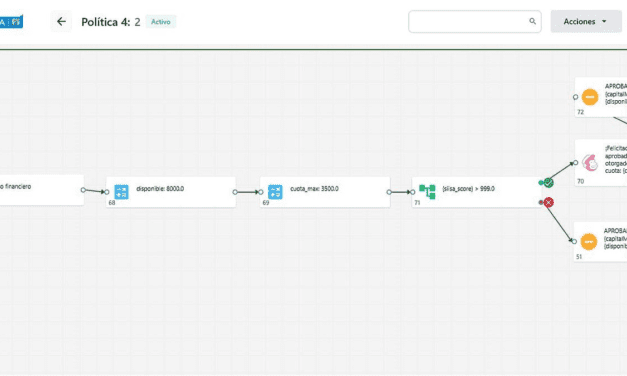Click node number label 68
This screenshot has height=376, width=627.
[x=112, y=203]
